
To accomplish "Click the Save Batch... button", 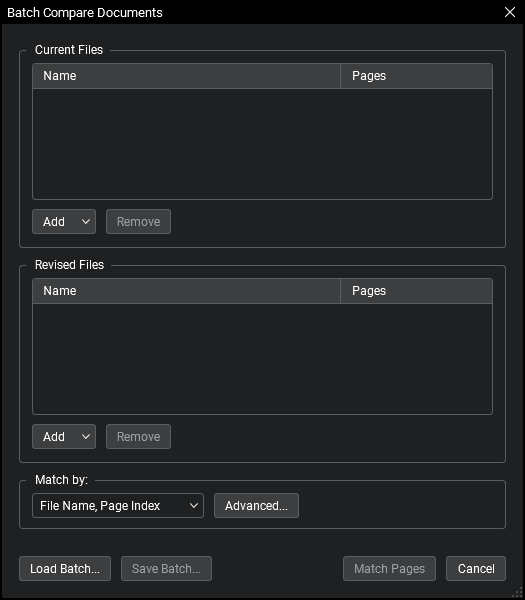I will tap(166, 568).
